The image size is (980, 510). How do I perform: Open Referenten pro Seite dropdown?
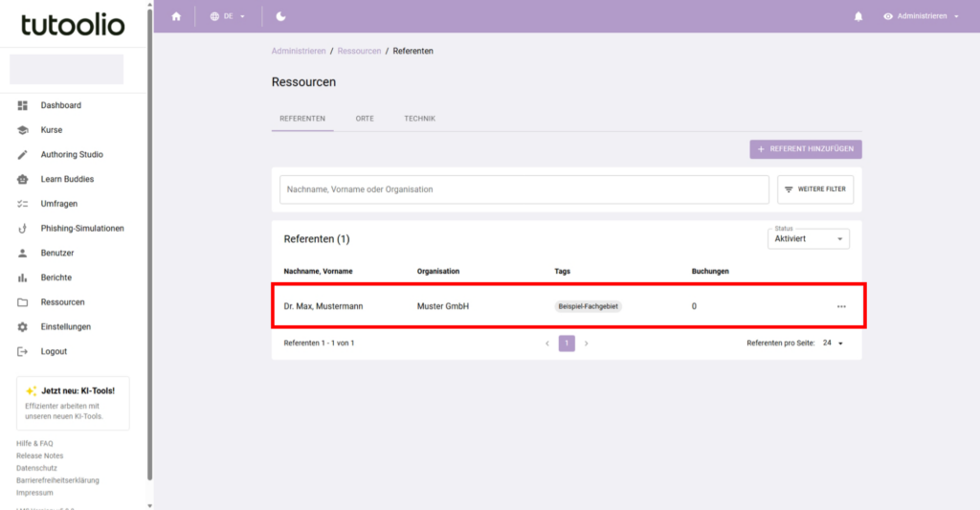[833, 344]
